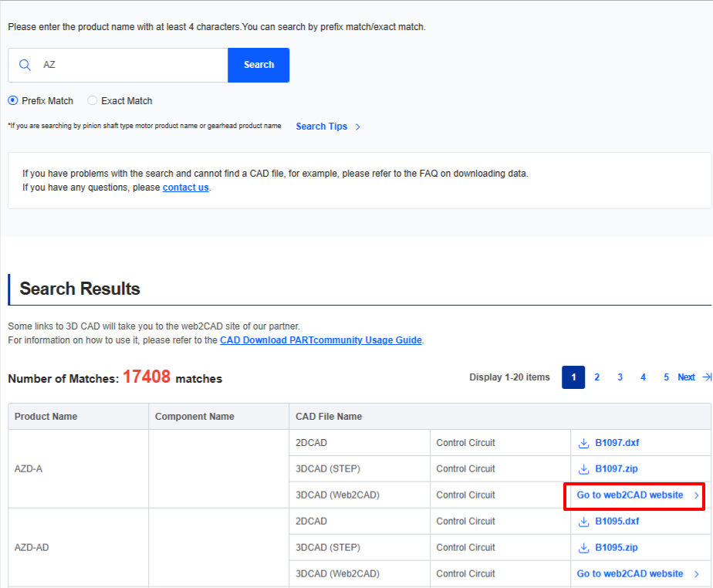713x588 pixels.
Task: Click chevron of AZD-AD web2CAD link
Action: [696, 574]
